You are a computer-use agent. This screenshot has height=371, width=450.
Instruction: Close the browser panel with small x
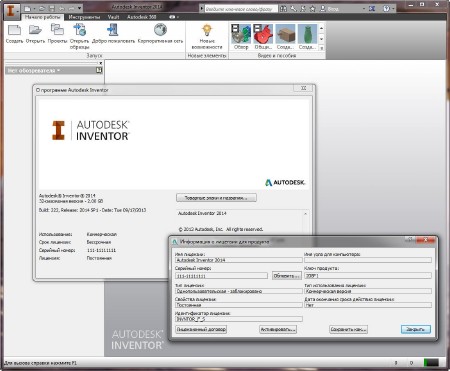point(100,63)
